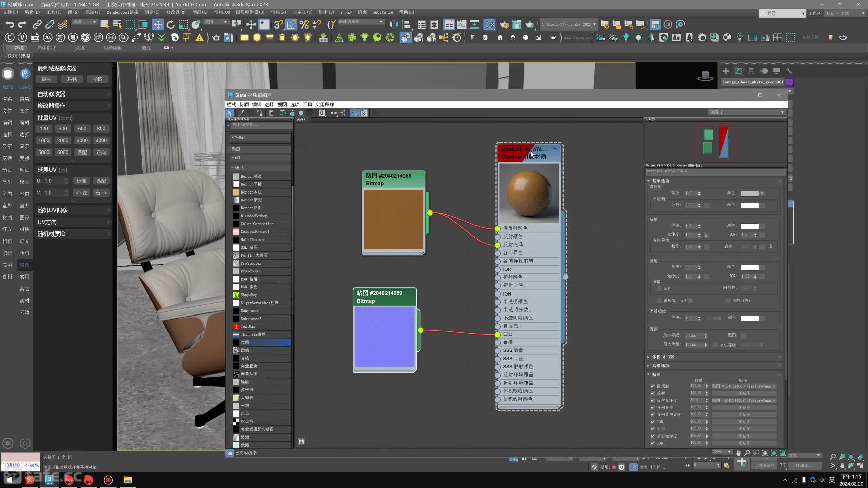Viewport: 868px width, 488px height.
Task: Click the Select and Link chain icon
Action: pyautogui.click(x=37, y=24)
